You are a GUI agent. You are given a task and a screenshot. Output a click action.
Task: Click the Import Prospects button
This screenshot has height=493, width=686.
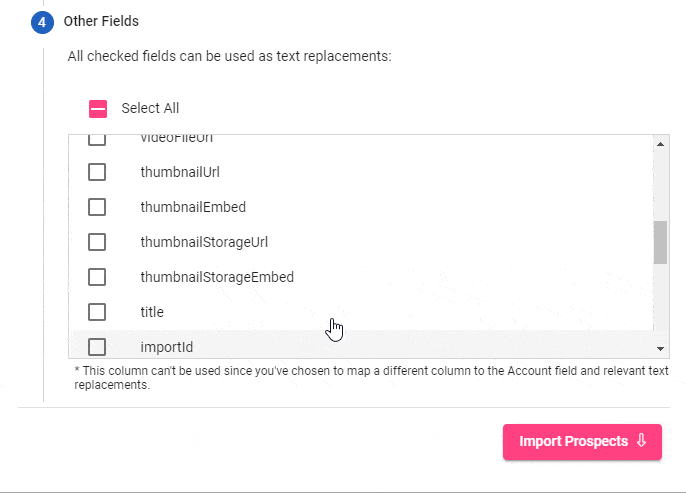(582, 442)
